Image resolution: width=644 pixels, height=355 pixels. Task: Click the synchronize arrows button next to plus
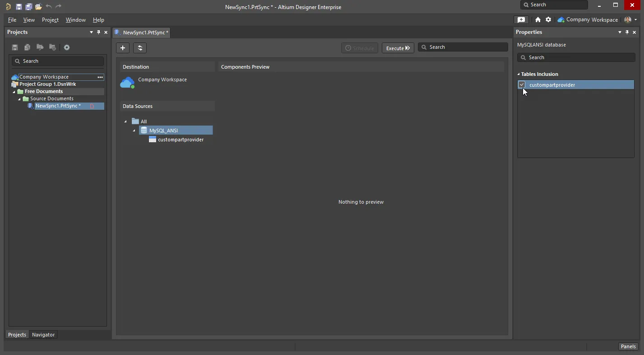[140, 48]
